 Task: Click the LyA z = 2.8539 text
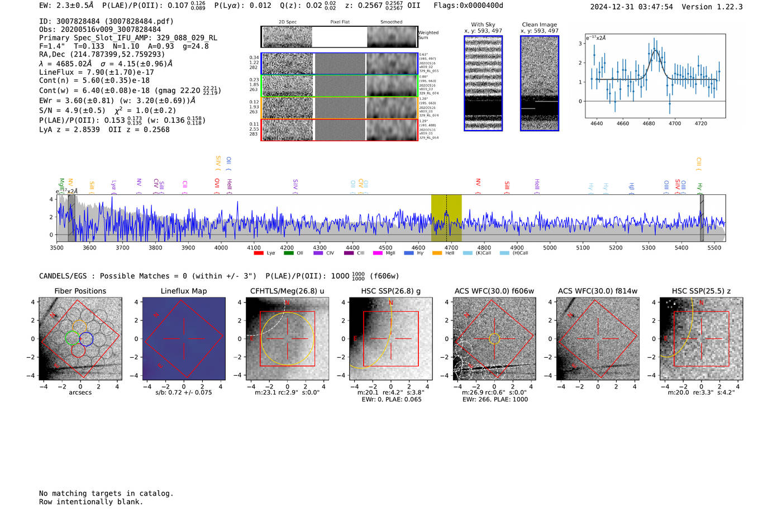(69, 130)
